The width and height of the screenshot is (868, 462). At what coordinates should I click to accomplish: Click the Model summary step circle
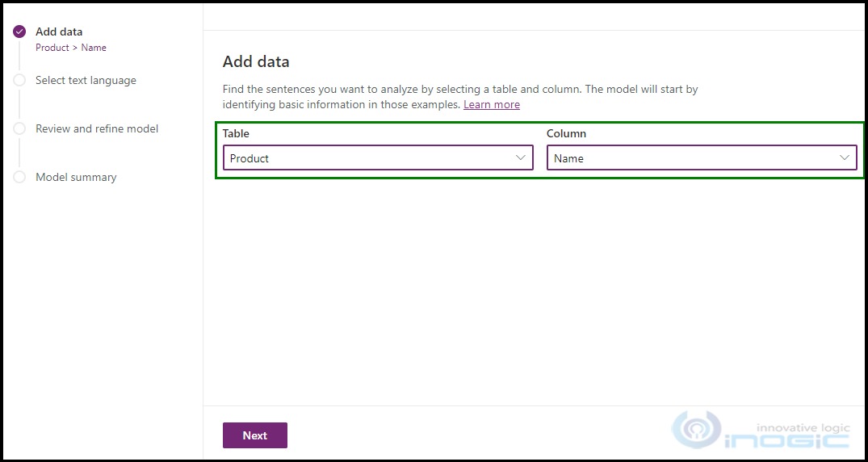point(19,177)
